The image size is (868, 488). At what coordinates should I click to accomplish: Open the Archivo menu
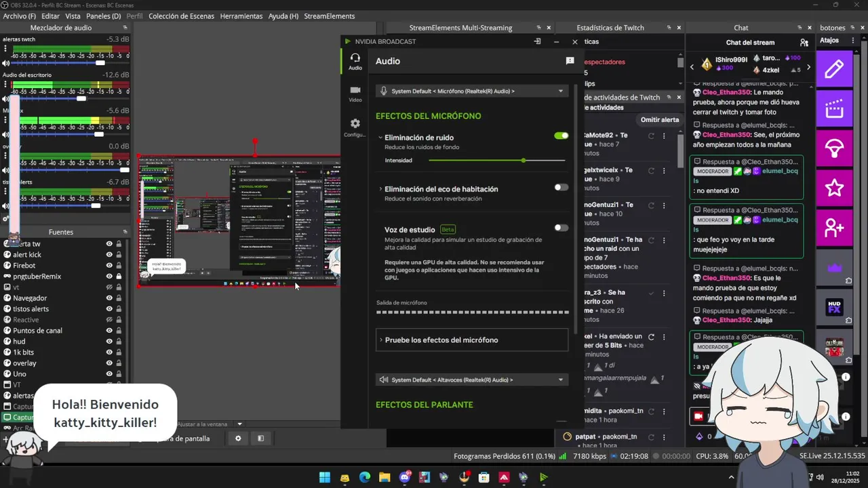coord(20,16)
